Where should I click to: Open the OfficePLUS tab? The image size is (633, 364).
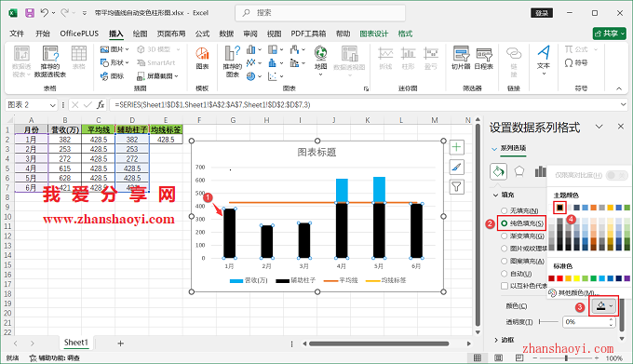[x=79, y=34]
